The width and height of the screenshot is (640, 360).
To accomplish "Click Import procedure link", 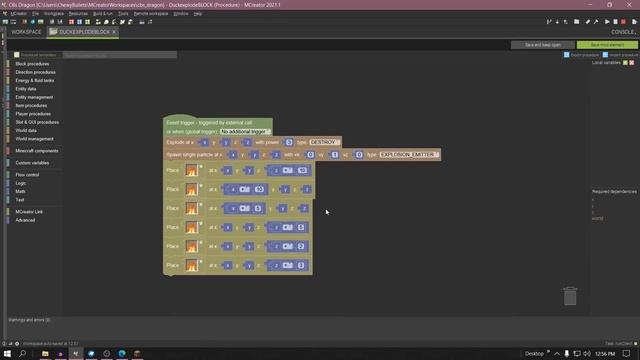I will pyautogui.click(x=623, y=55).
